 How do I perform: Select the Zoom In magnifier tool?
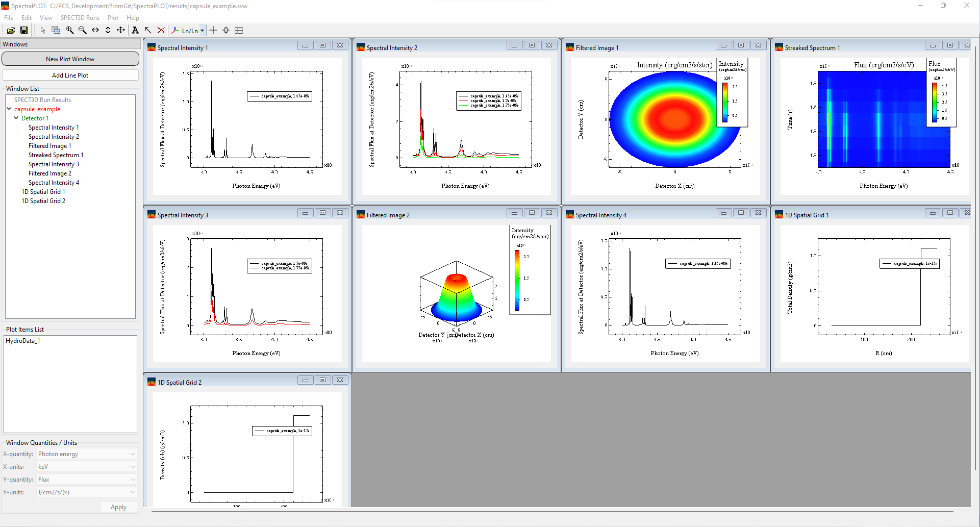pyautogui.click(x=69, y=31)
